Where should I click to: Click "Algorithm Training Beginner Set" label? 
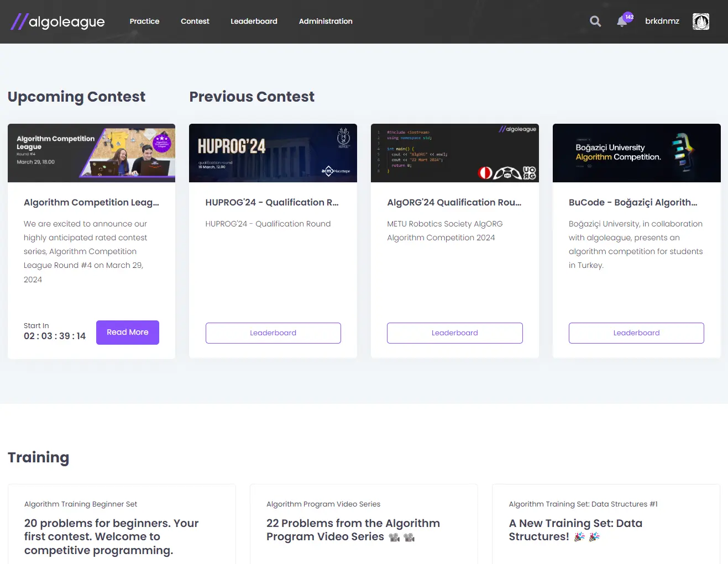[x=81, y=504]
